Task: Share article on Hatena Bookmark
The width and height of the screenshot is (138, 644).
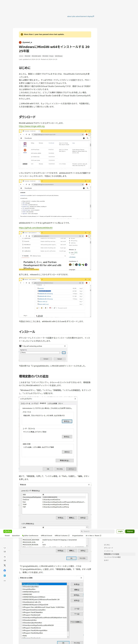Action: (5, 576)
